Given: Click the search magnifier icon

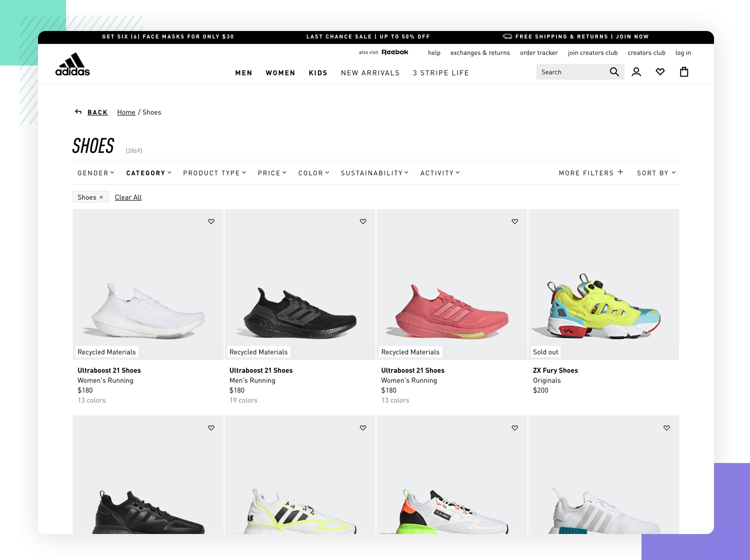Looking at the screenshot, I should (x=614, y=72).
